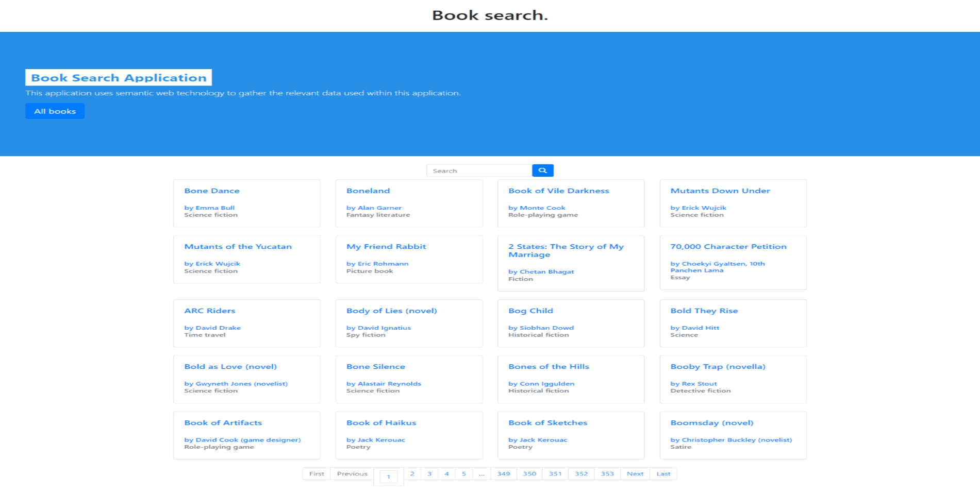Go to the Next page
The width and height of the screenshot is (980, 494).
point(635,474)
